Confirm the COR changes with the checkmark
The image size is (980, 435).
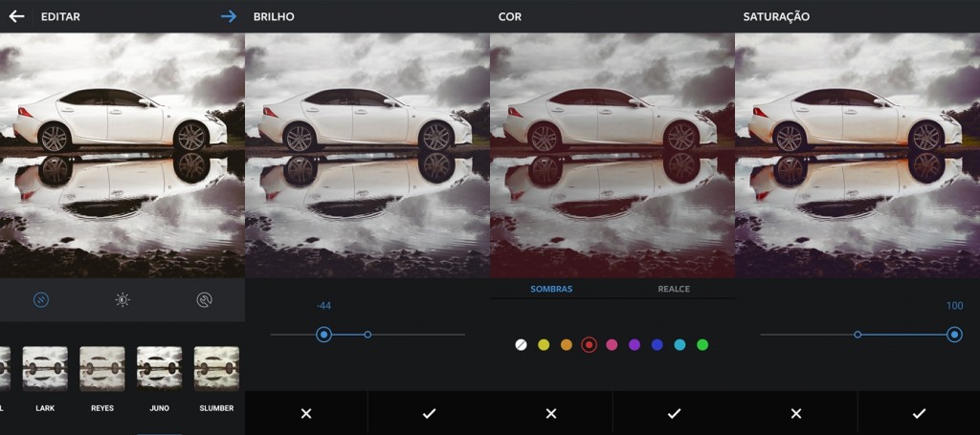(674, 413)
